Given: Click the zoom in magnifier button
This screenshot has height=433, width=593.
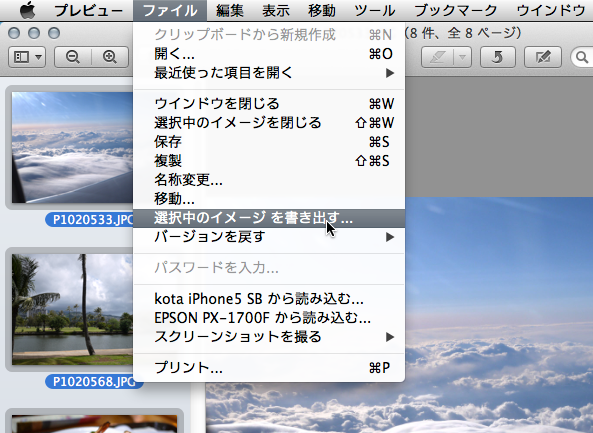Looking at the screenshot, I should click(110, 57).
